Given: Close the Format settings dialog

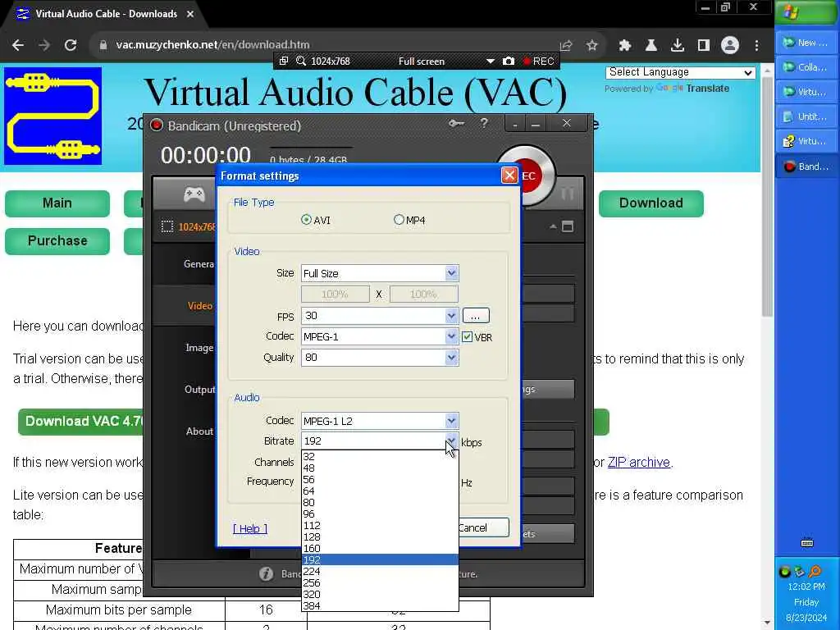Looking at the screenshot, I should pos(509,176).
